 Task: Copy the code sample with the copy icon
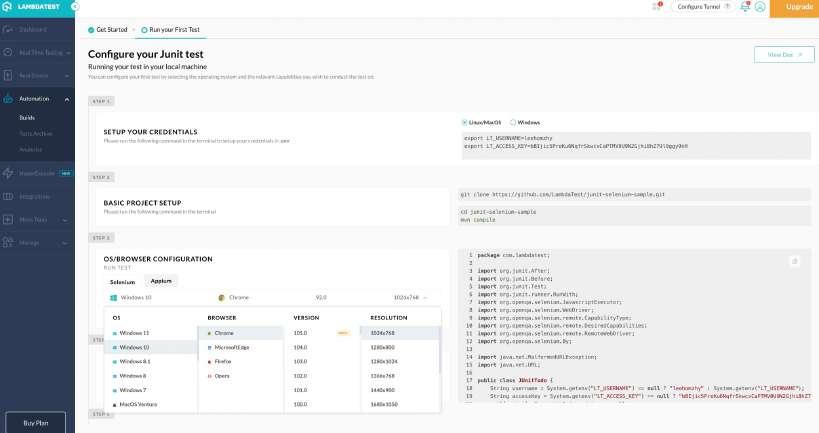pos(794,261)
